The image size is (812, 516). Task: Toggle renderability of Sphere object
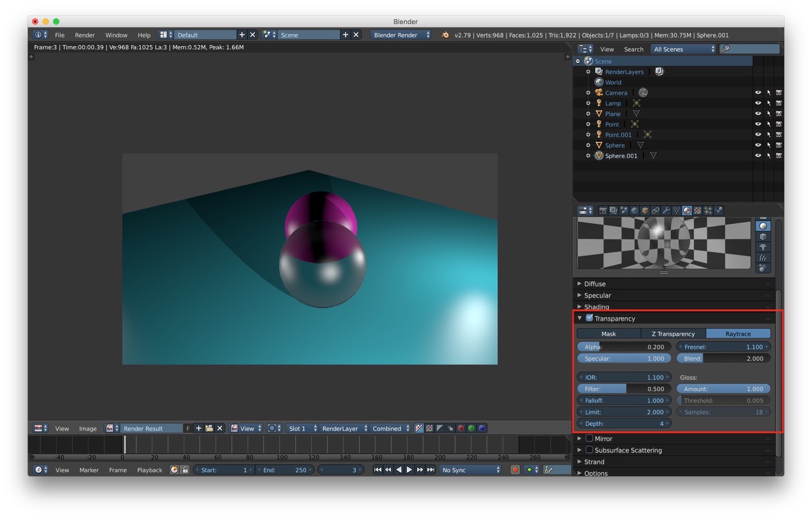[x=779, y=146]
